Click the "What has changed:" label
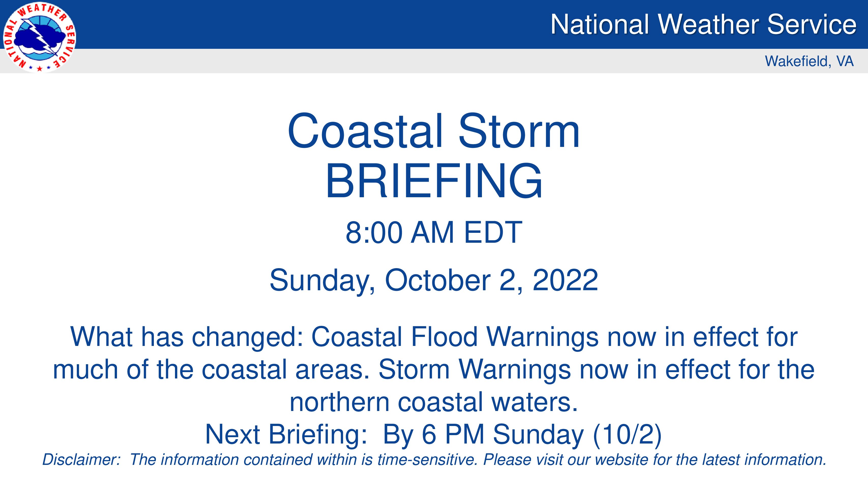 pyautogui.click(x=186, y=337)
